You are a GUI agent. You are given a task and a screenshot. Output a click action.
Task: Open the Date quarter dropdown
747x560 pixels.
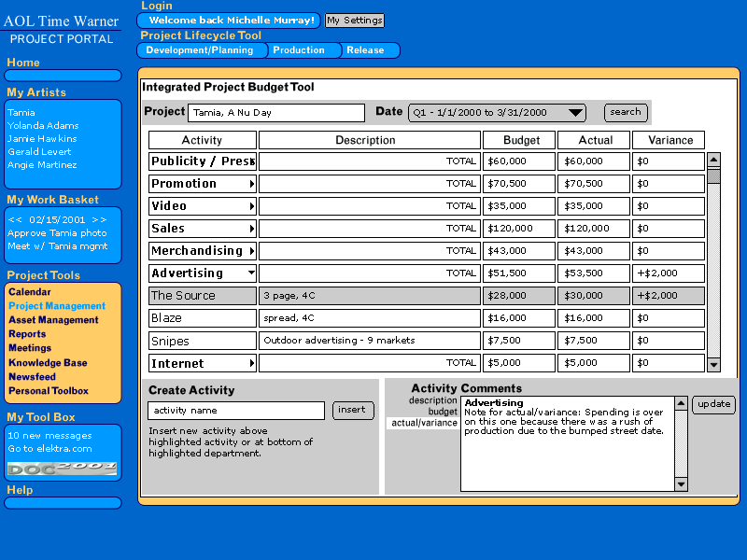coord(576,113)
